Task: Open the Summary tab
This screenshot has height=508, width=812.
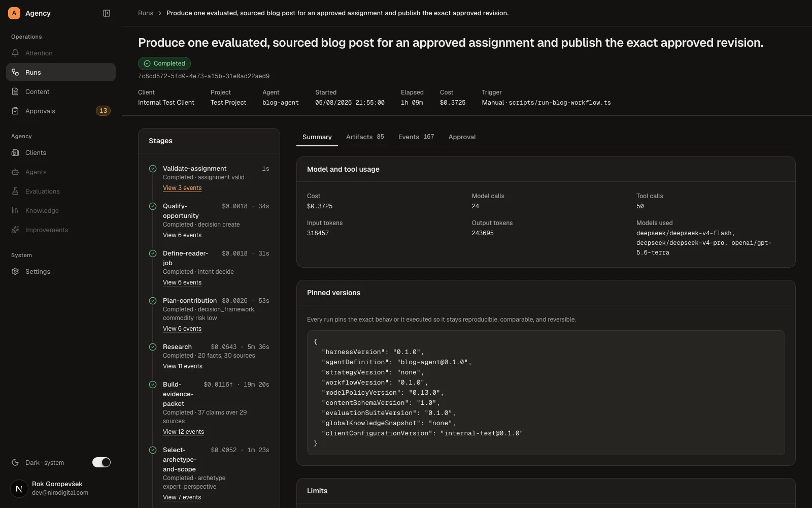Action: point(317,137)
